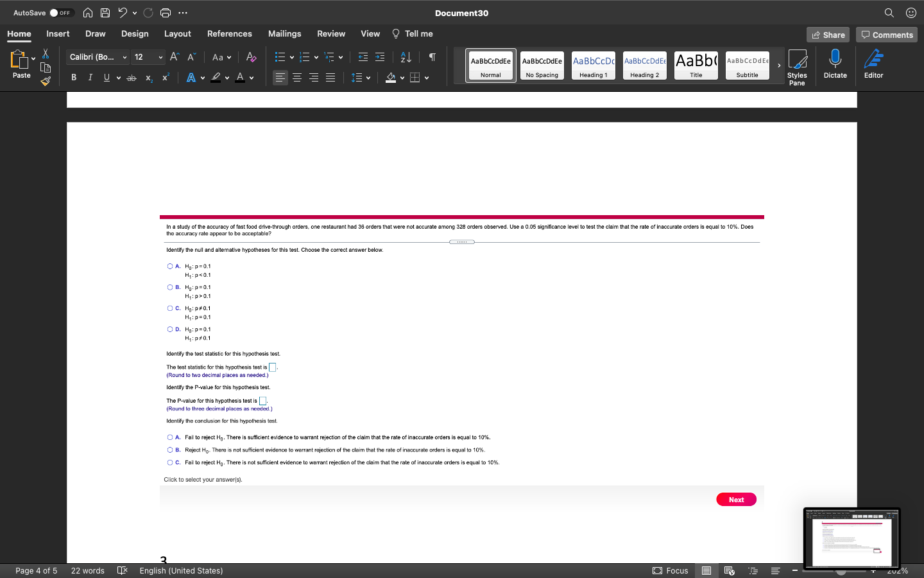This screenshot has width=924, height=578.
Task: Choose conclusion C: Fail to reject, not sufficient
Action: coord(170,462)
